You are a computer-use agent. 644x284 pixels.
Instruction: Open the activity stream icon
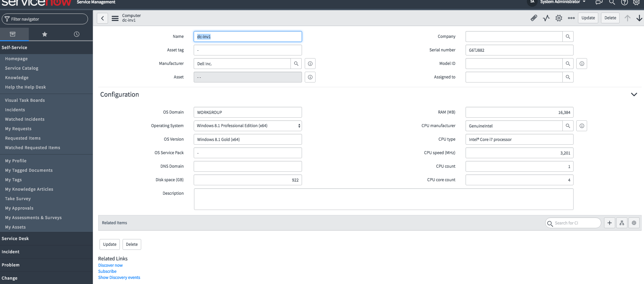[546, 18]
